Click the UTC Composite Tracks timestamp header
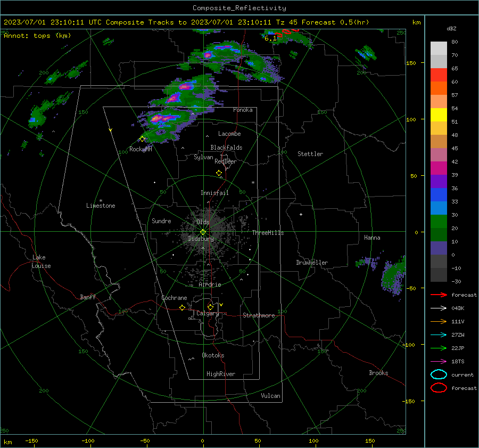This screenshot has width=479, height=448. click(x=186, y=22)
